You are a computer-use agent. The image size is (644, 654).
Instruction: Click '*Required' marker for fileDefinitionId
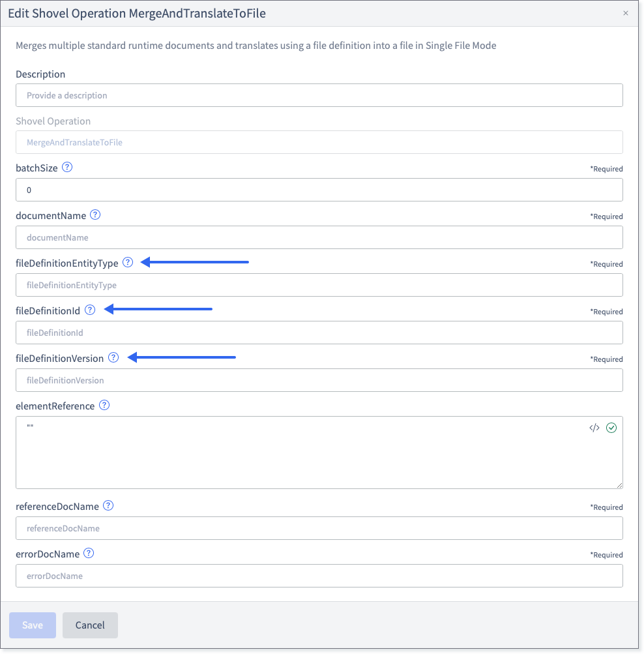pos(606,312)
